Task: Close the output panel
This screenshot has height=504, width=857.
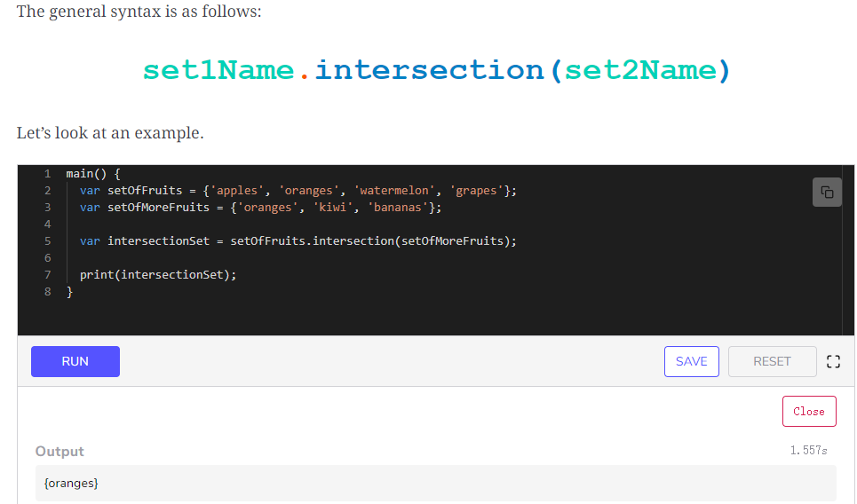Action: pos(808,411)
